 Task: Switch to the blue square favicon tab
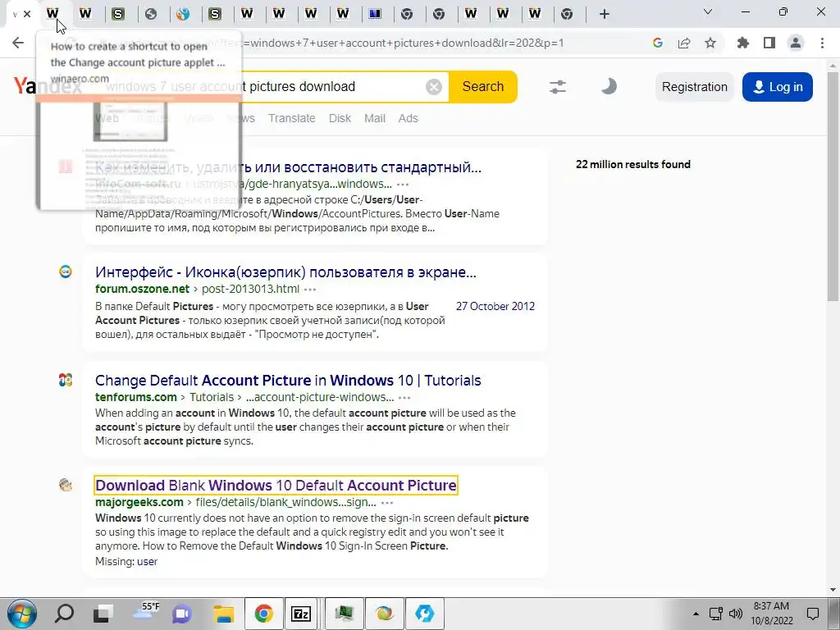[x=375, y=14]
